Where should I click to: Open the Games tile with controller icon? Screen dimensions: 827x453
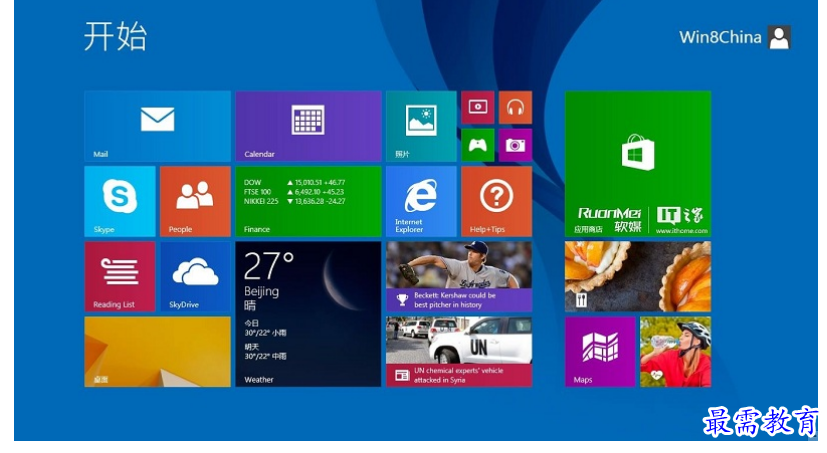click(x=478, y=145)
